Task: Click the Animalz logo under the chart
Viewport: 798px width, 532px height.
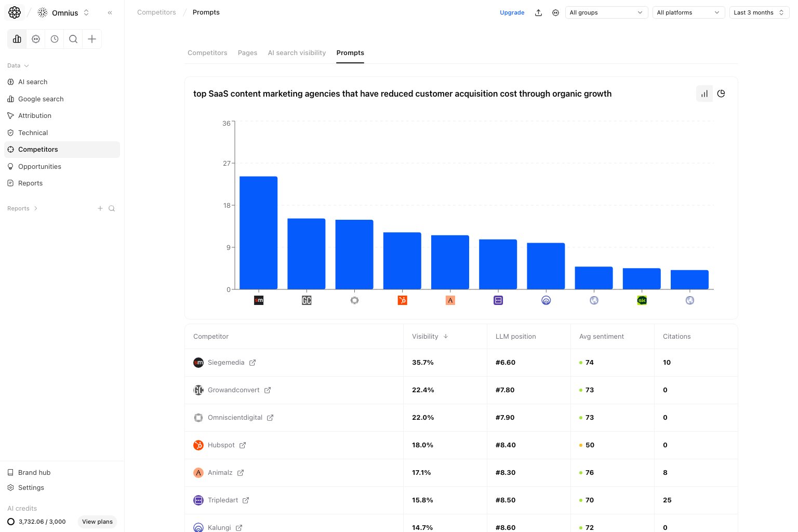Action: (x=450, y=300)
